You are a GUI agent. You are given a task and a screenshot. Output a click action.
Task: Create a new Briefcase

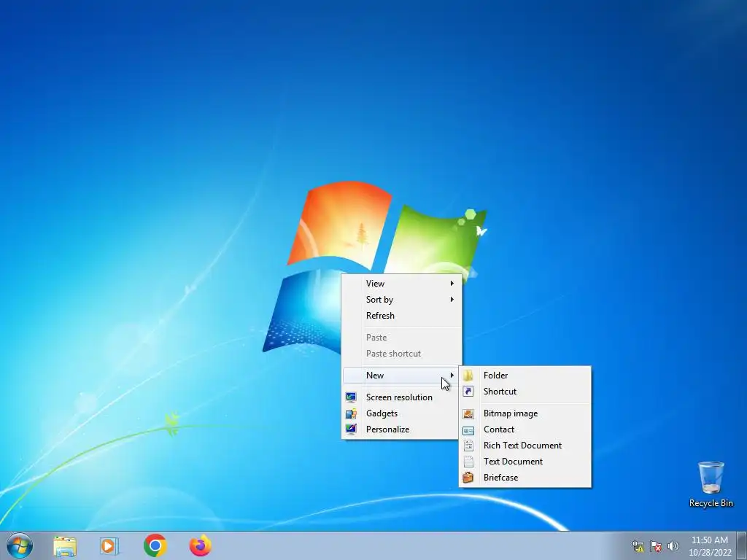point(525,478)
